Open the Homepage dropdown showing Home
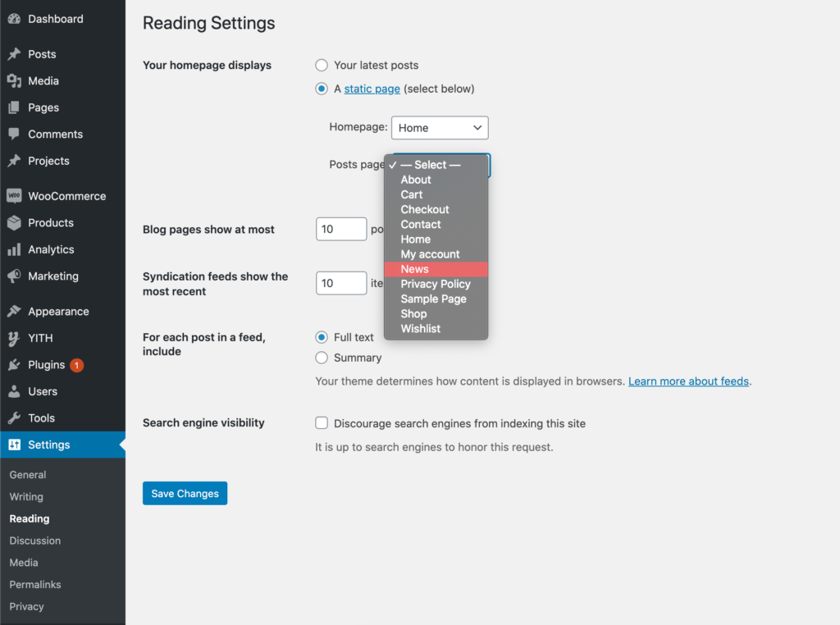This screenshot has height=625, width=840. coord(440,128)
